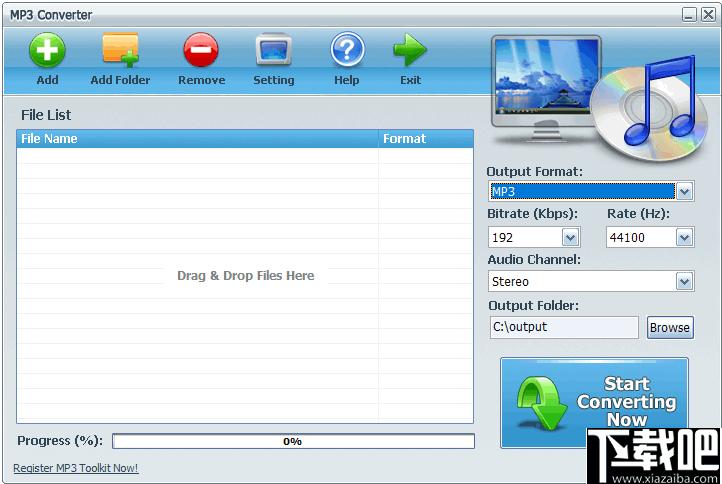Click the Progress (%): label
Image resolution: width=722 pixels, height=484 pixels.
point(60,441)
